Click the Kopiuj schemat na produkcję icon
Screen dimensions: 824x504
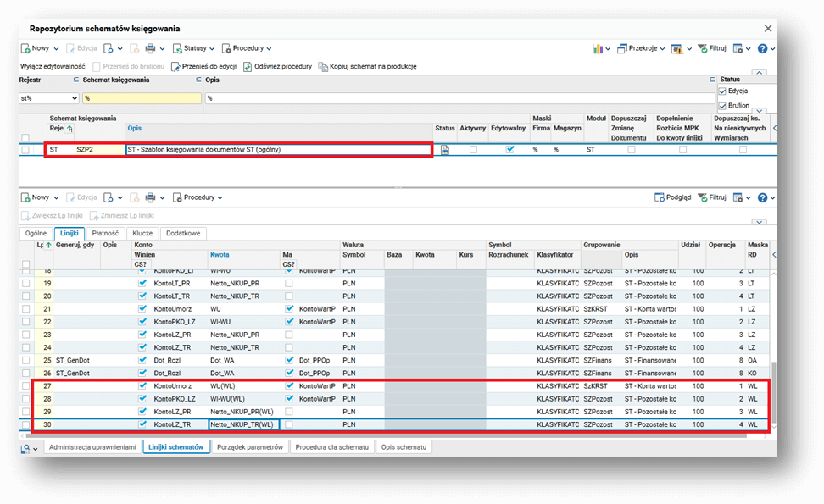[x=323, y=67]
